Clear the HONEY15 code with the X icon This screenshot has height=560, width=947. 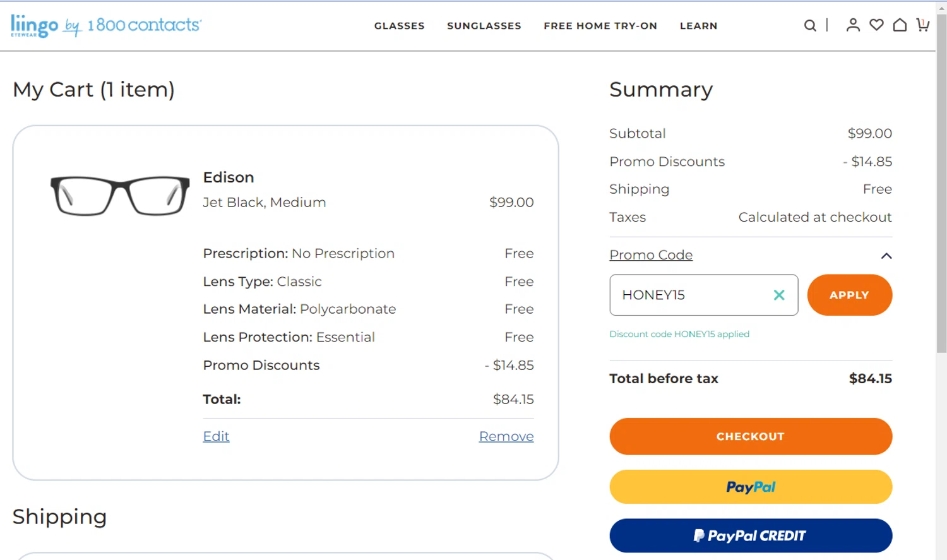[779, 295]
